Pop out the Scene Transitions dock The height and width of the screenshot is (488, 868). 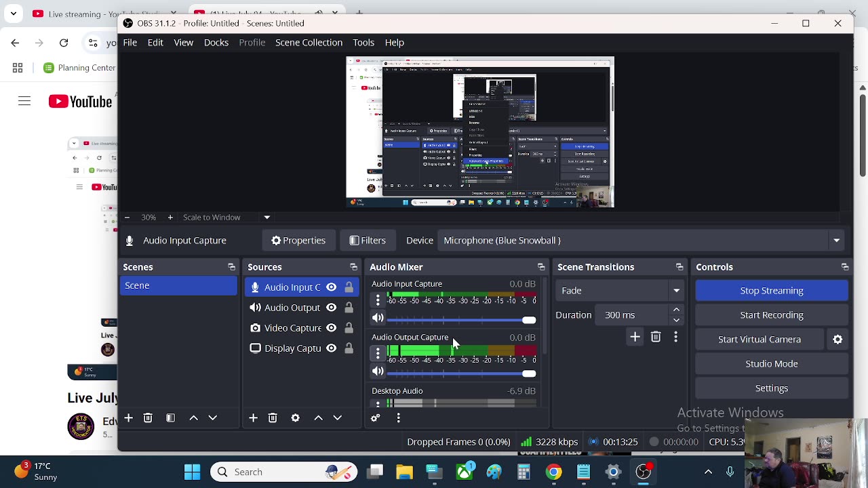coord(679,267)
